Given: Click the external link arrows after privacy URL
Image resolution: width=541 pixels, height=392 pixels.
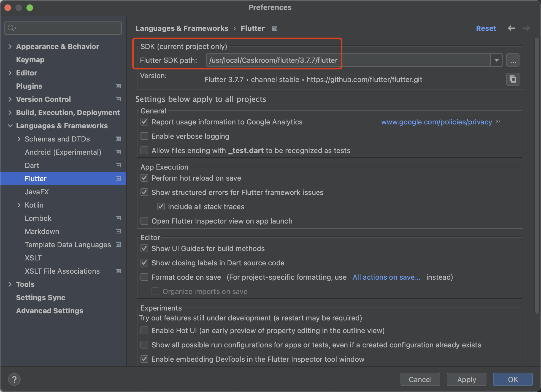Looking at the screenshot, I should (x=498, y=122).
